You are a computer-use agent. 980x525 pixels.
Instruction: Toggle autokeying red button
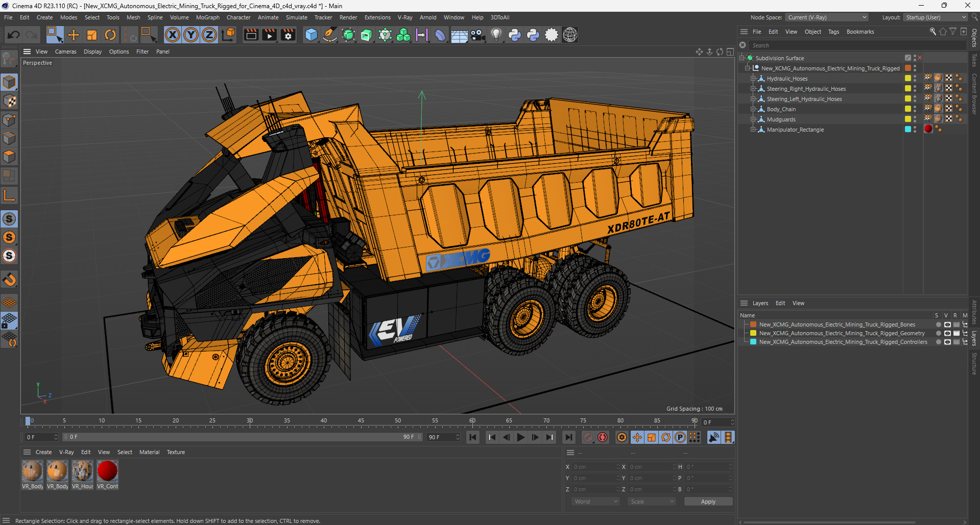coord(603,437)
